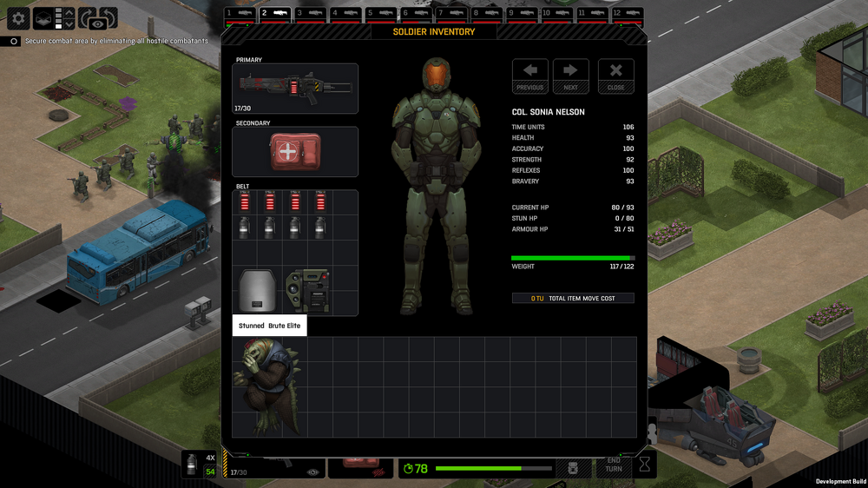The image size is (868, 488).
Task: Select the third belt grenade
Action: 295,228
